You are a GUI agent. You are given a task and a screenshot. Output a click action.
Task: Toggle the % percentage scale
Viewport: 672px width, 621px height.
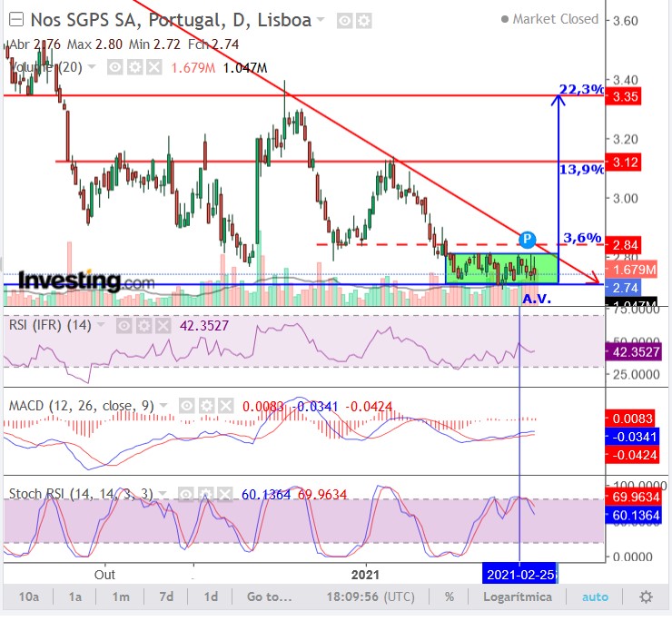(450, 596)
